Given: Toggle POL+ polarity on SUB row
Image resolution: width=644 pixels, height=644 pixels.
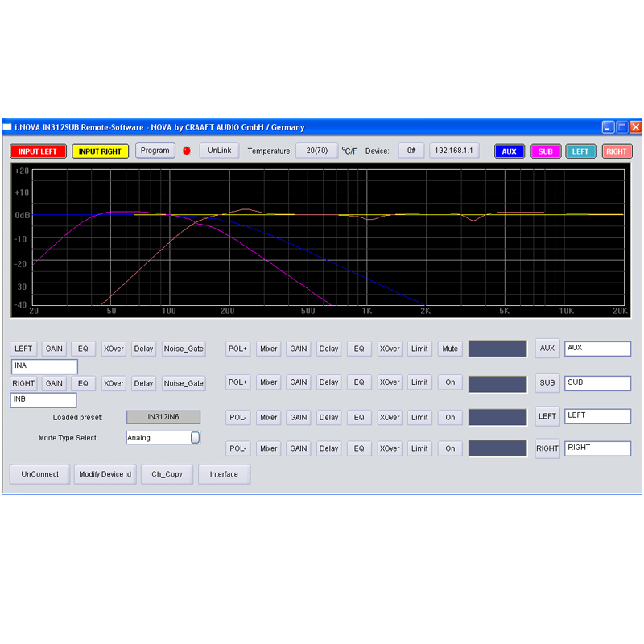Looking at the screenshot, I should point(237,382).
